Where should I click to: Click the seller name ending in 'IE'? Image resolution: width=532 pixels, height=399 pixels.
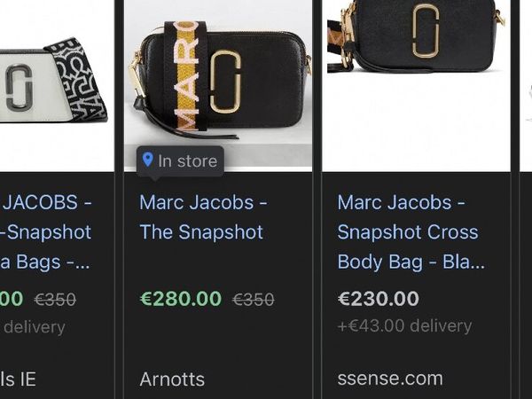point(18,379)
